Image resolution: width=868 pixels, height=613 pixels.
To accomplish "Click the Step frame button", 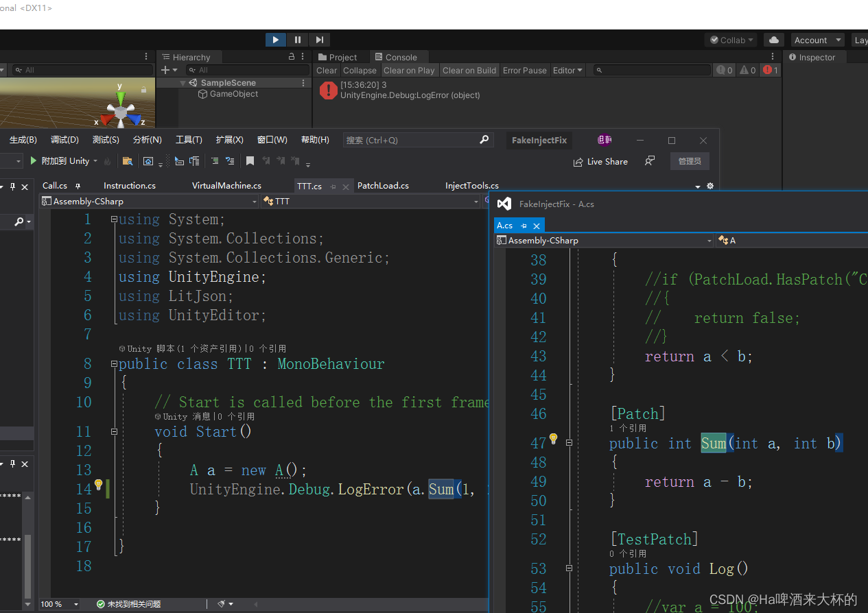I will (319, 40).
